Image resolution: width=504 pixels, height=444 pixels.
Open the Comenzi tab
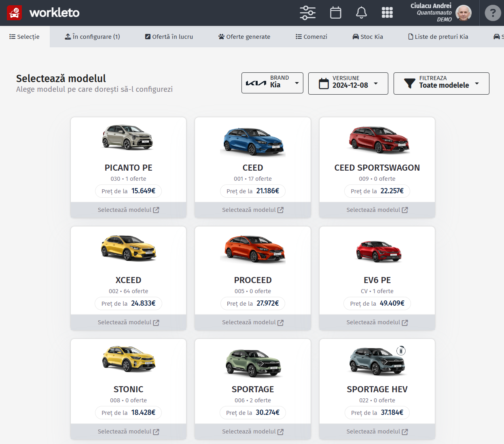pos(311,37)
